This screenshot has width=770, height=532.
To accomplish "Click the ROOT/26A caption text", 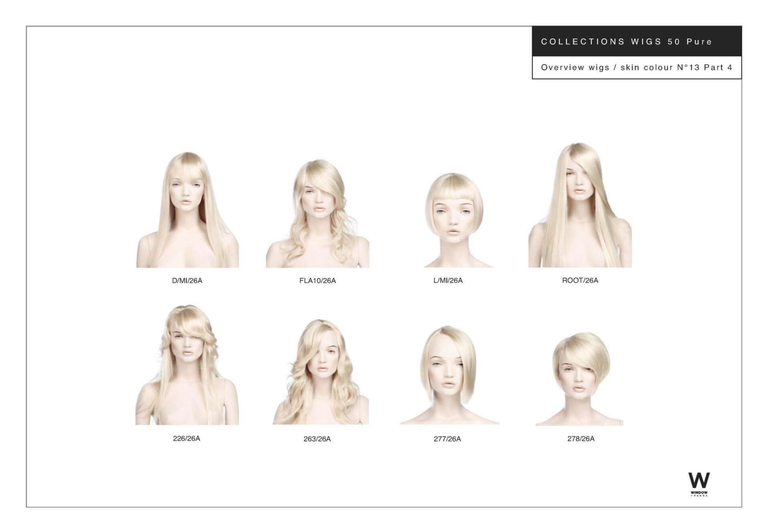I will pyautogui.click(x=580, y=280).
